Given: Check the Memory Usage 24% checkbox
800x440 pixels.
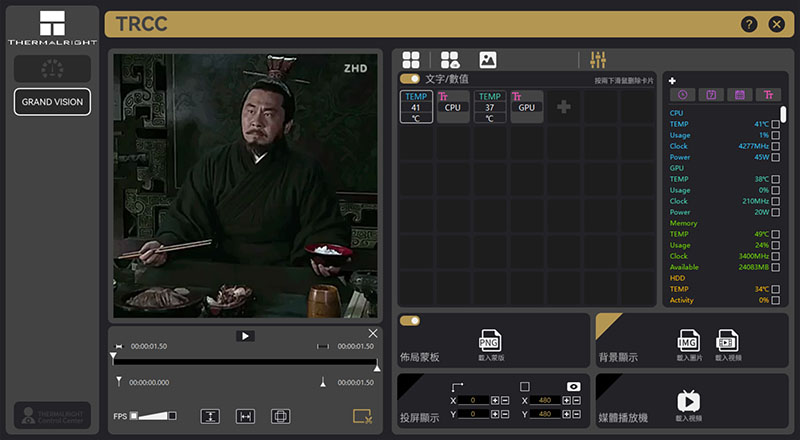Looking at the screenshot, I should point(776,245).
